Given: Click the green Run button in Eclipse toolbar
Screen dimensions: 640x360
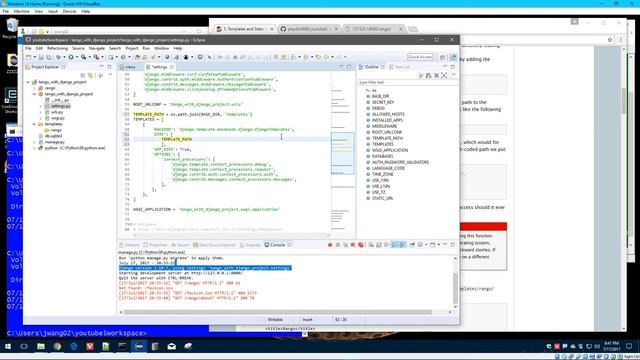Looking at the screenshot, I should (71, 57).
